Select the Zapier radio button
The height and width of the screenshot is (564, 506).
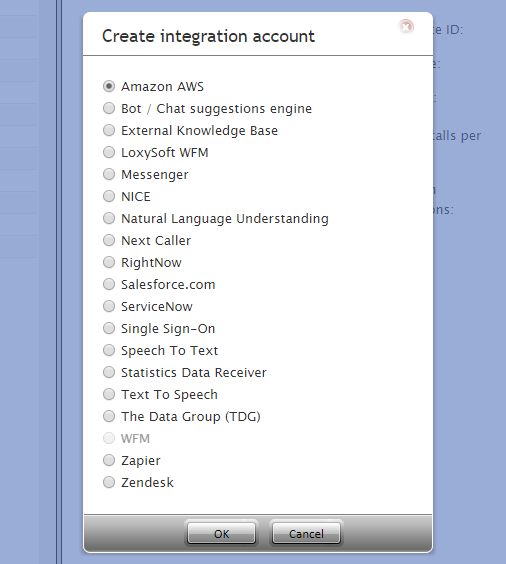click(109, 460)
